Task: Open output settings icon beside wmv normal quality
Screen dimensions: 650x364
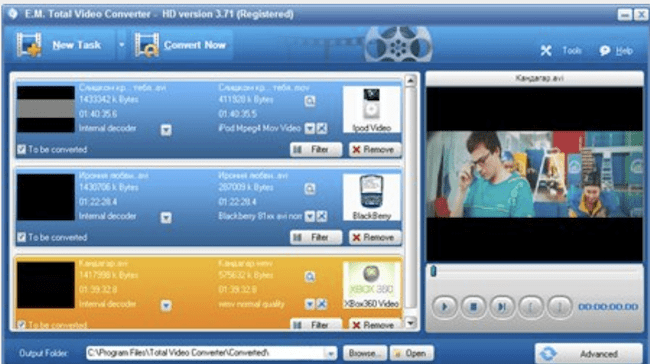Action: click(x=322, y=304)
